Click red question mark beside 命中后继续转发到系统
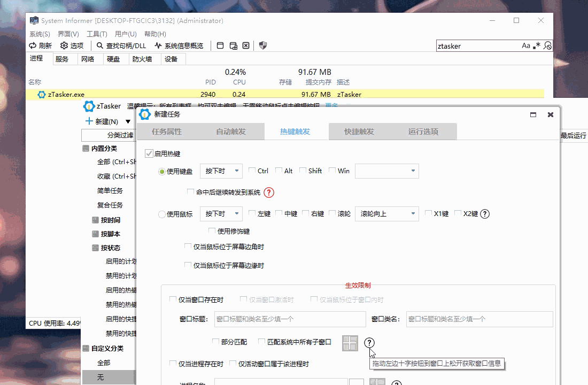The width and height of the screenshot is (588, 385). point(269,192)
